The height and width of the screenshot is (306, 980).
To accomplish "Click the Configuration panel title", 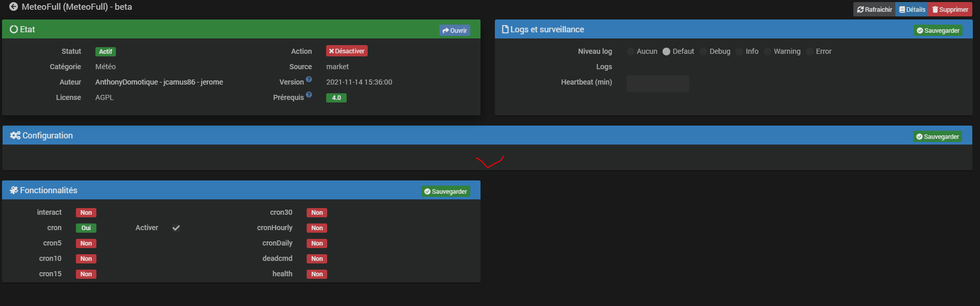I will [x=48, y=135].
